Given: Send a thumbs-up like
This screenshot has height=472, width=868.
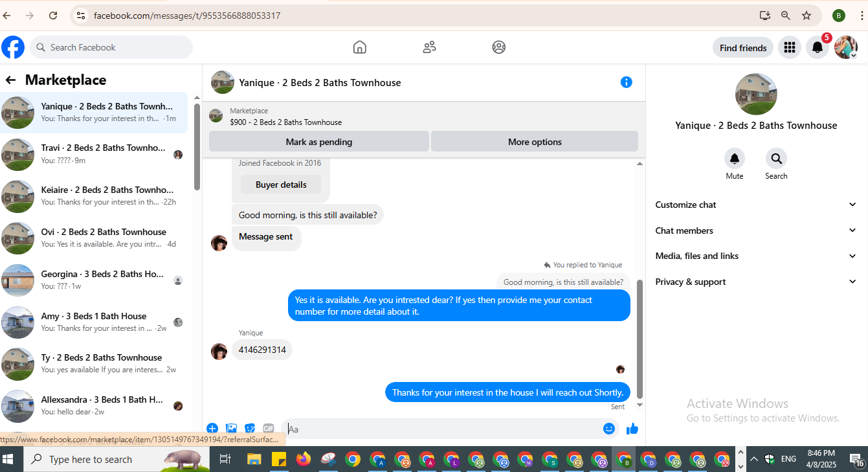Looking at the screenshot, I should point(632,429).
